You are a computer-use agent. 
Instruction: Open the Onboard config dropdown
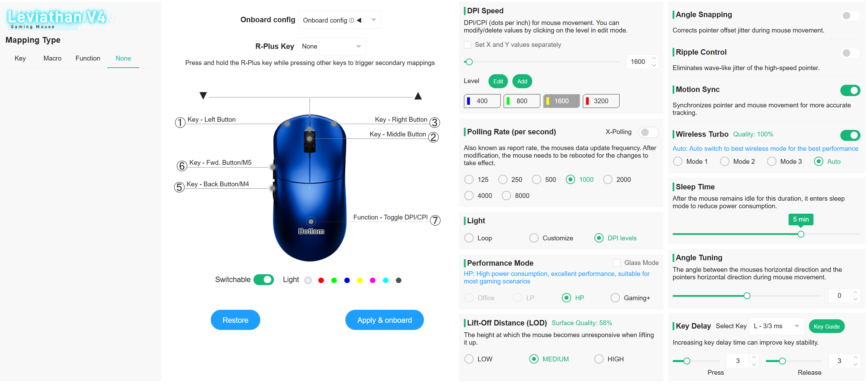pos(340,20)
